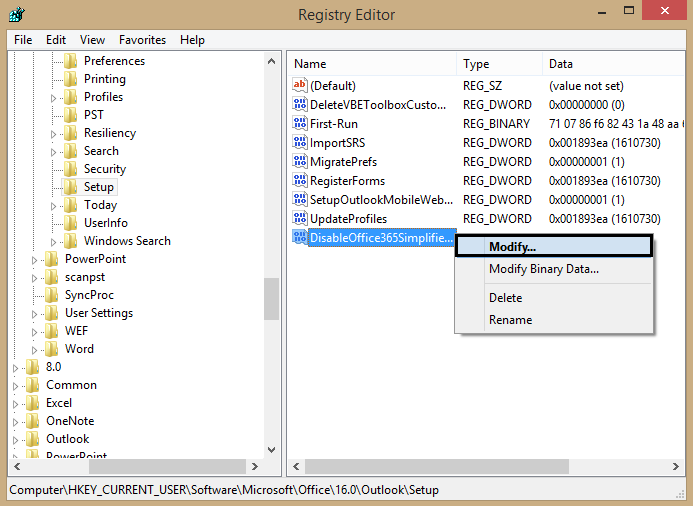Click values pane horizontal scroll left arrow
Screen dimensions: 693x506
(296, 466)
